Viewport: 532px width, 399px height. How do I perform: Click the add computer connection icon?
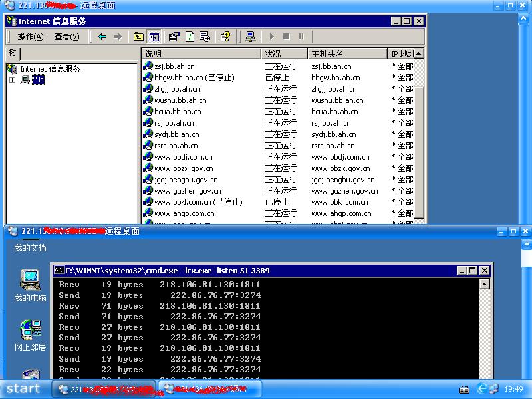tap(250, 37)
